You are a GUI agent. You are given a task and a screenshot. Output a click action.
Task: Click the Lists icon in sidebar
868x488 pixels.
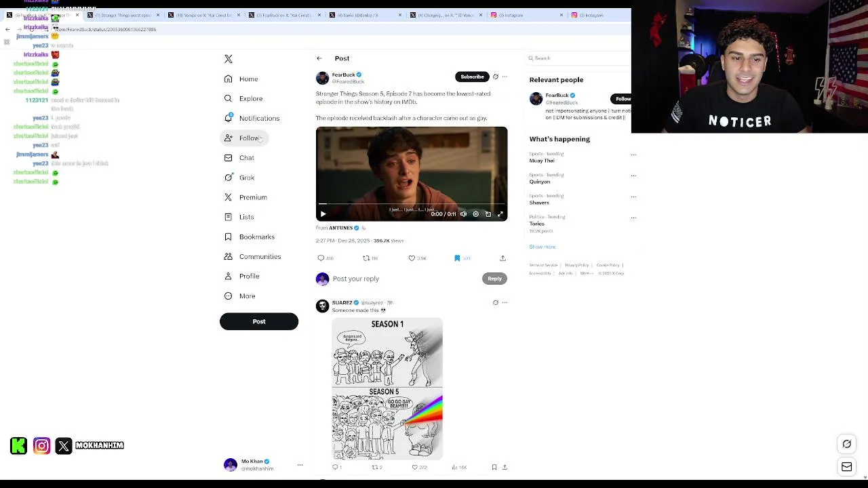point(229,217)
